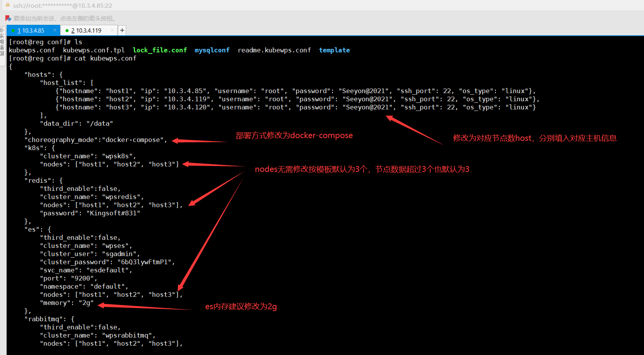Click the cluster password "6bQ3lywFtmP1"
Image resolution: width=644 pixels, height=355 pixels.
(x=144, y=262)
